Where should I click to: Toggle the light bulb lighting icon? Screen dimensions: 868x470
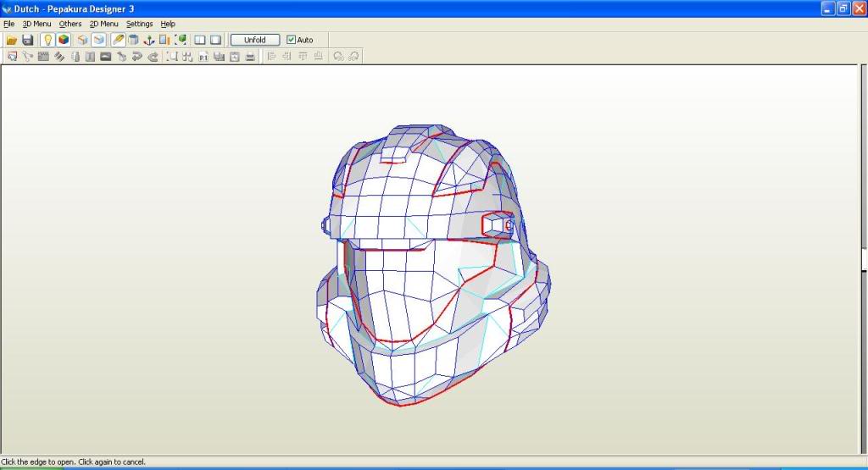(48, 40)
